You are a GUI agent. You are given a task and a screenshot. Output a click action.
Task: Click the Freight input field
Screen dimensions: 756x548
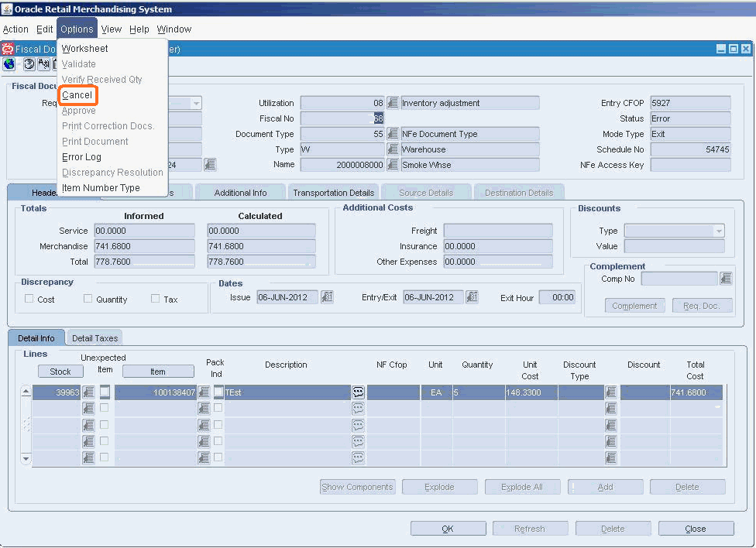click(498, 231)
